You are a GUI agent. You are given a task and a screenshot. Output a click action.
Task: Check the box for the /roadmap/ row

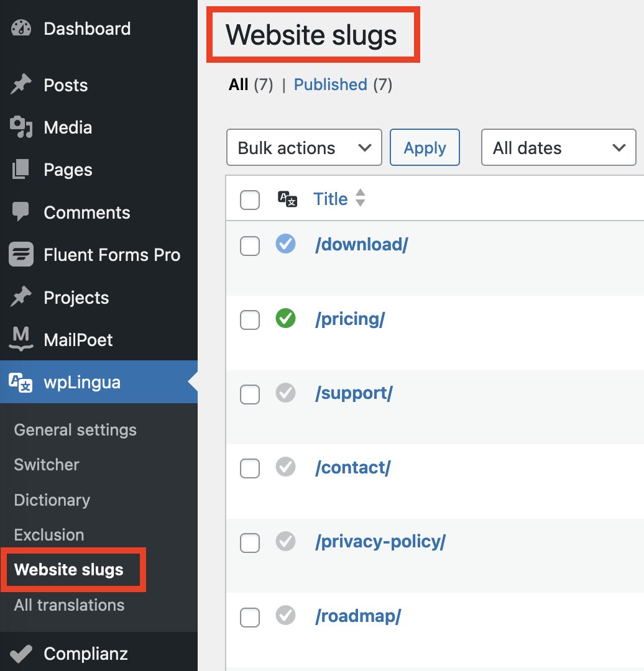250,617
